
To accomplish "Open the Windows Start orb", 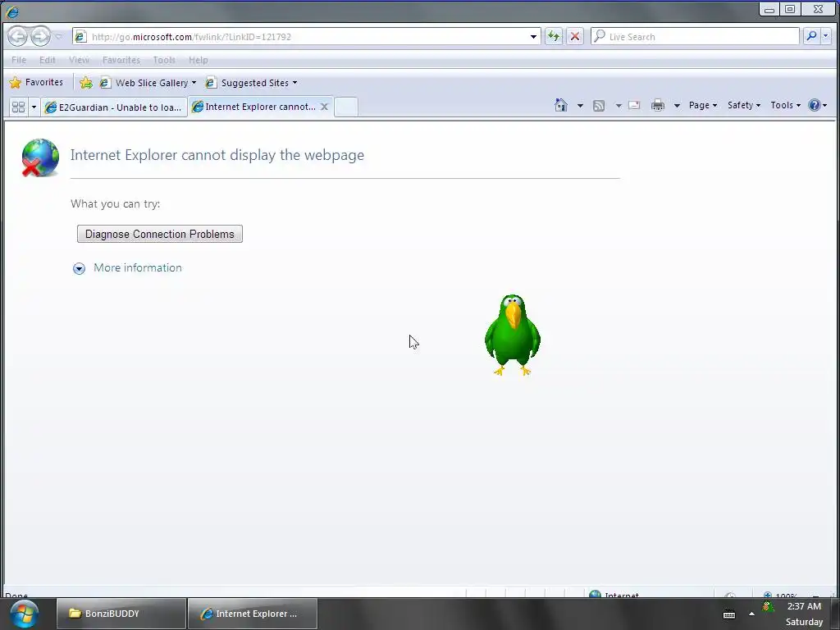I will tap(24, 614).
